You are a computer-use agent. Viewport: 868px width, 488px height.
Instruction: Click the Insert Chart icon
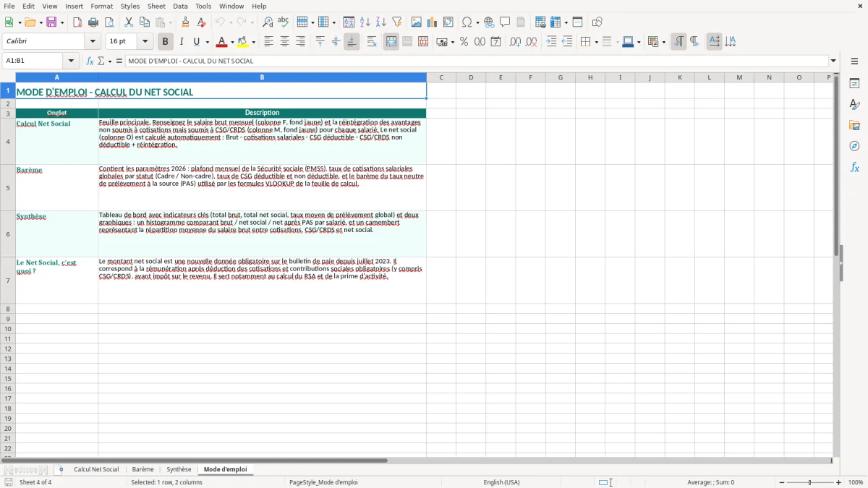433,22
